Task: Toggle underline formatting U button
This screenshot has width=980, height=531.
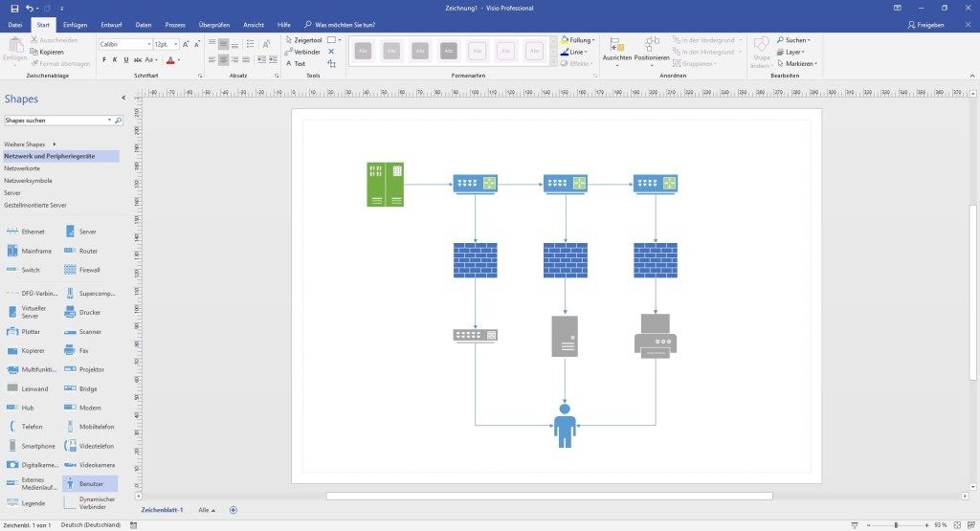Action: click(126, 60)
